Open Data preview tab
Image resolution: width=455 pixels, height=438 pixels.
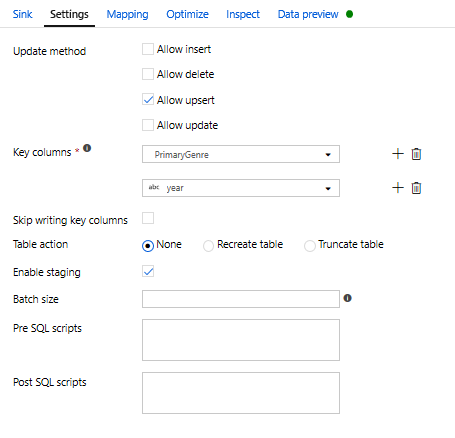[308, 14]
